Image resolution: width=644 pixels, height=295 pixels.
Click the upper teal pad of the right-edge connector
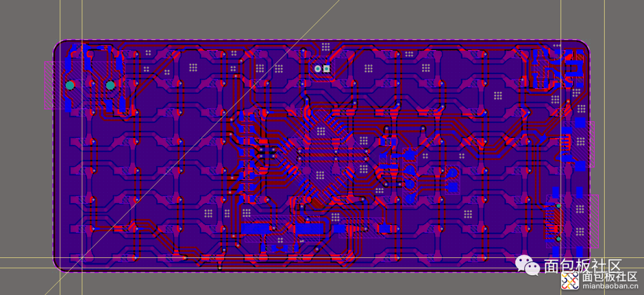(x=558, y=205)
